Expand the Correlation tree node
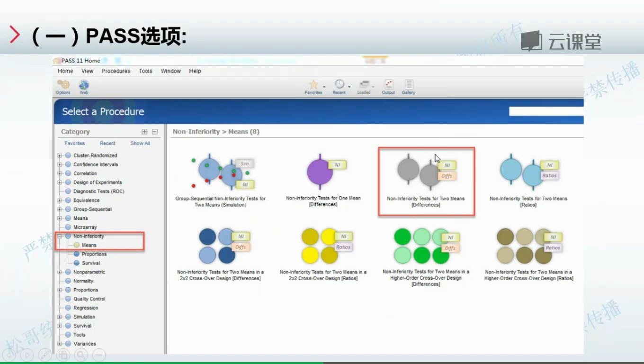644x364 pixels. click(60, 173)
